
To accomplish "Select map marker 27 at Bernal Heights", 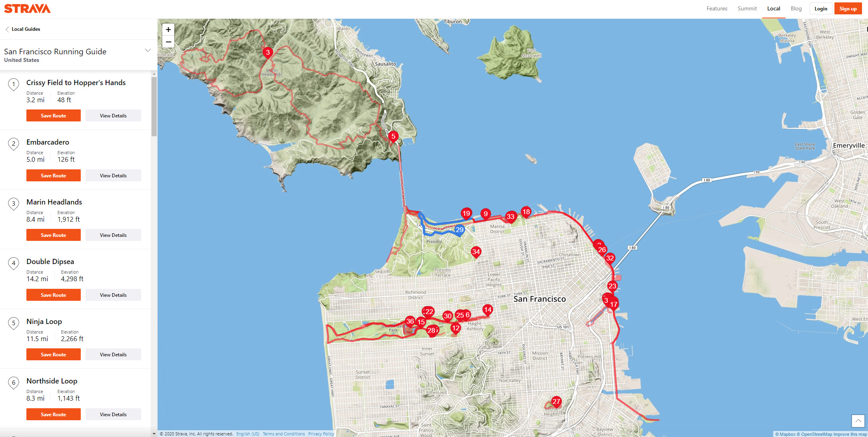I will pos(556,402).
